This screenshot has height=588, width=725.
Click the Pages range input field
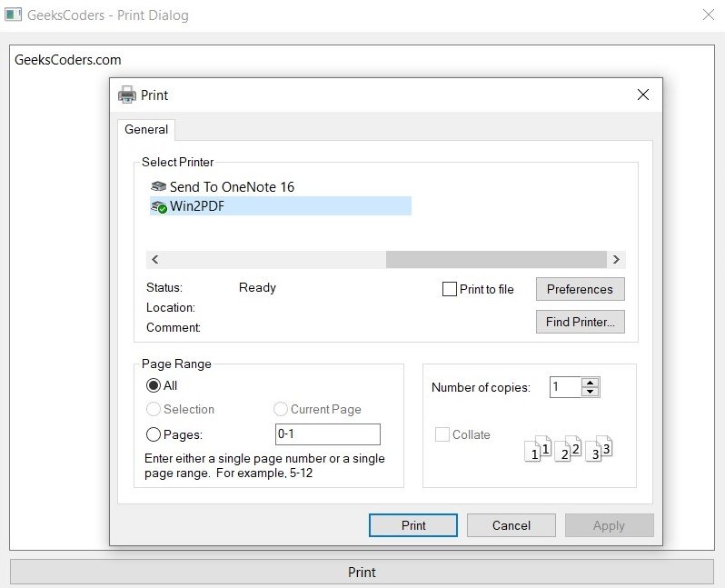[327, 434]
